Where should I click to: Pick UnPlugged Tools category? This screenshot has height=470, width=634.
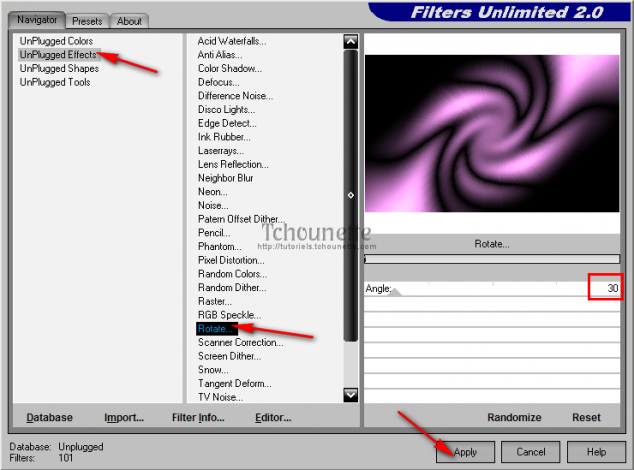coord(54,82)
